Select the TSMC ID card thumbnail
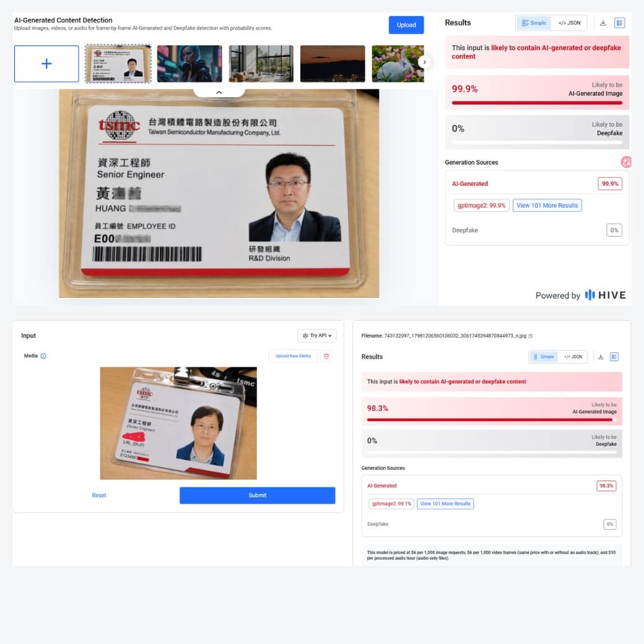 [x=118, y=64]
